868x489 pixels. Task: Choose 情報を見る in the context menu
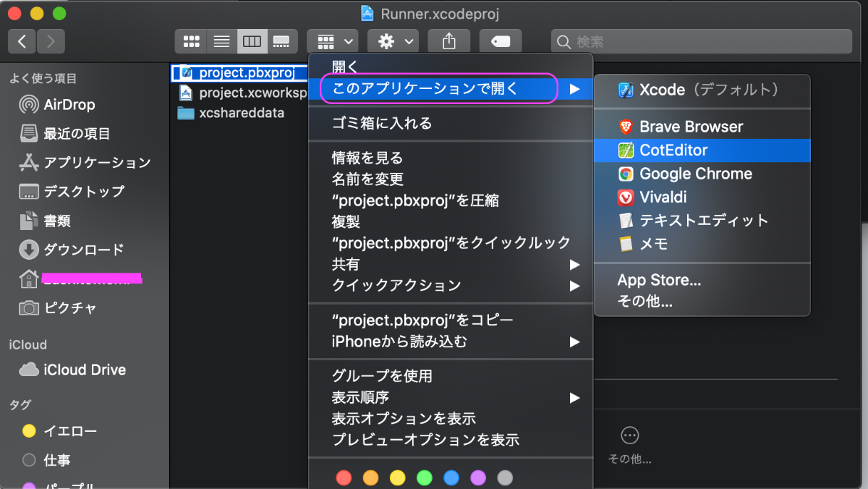(451, 158)
